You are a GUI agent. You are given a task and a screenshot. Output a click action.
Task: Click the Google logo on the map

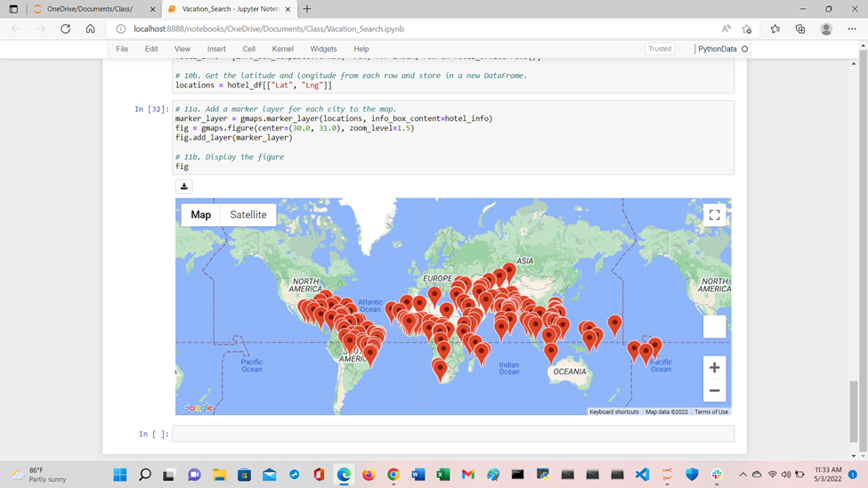coord(197,408)
